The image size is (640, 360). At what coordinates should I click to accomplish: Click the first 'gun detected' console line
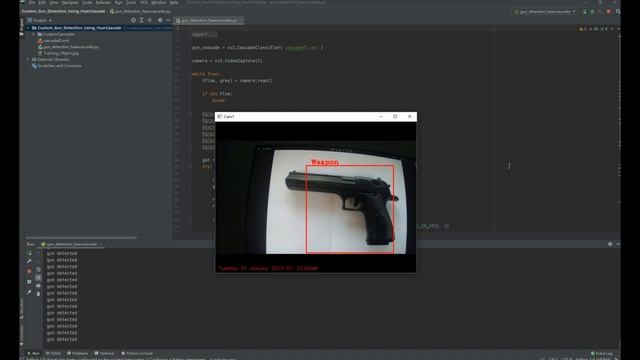(x=62, y=253)
